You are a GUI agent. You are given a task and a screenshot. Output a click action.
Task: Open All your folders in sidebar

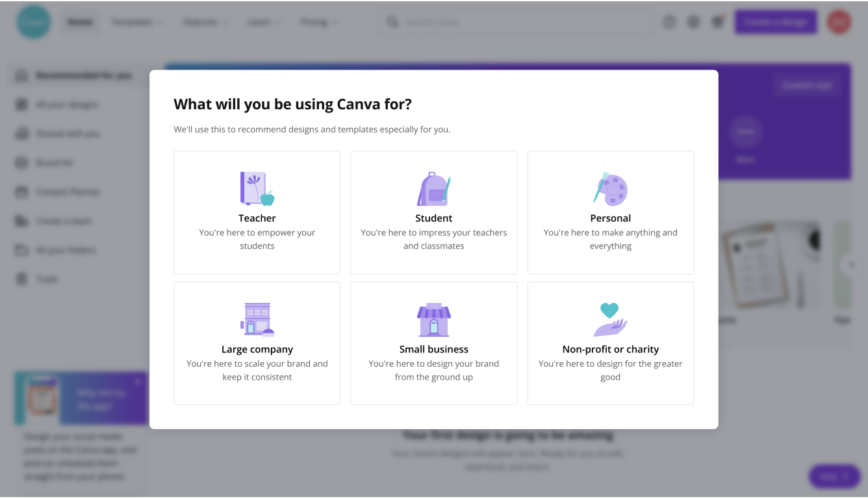coord(57,250)
